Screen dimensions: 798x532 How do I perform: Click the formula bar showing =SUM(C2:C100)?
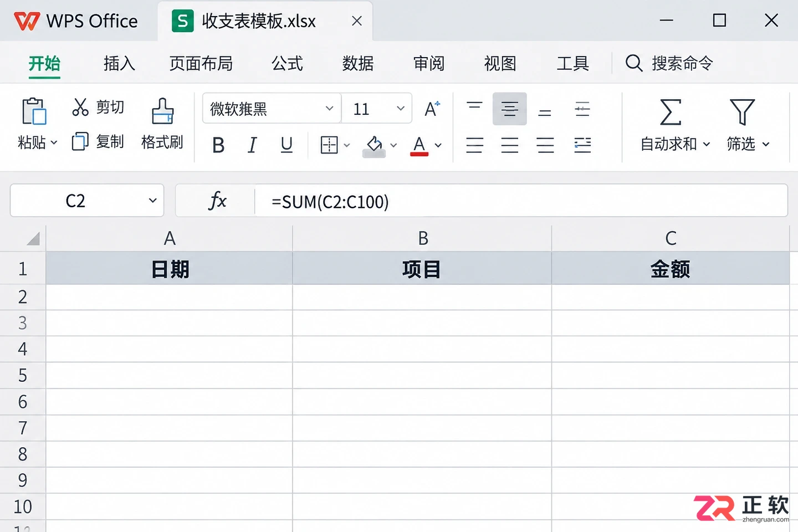tap(521, 201)
